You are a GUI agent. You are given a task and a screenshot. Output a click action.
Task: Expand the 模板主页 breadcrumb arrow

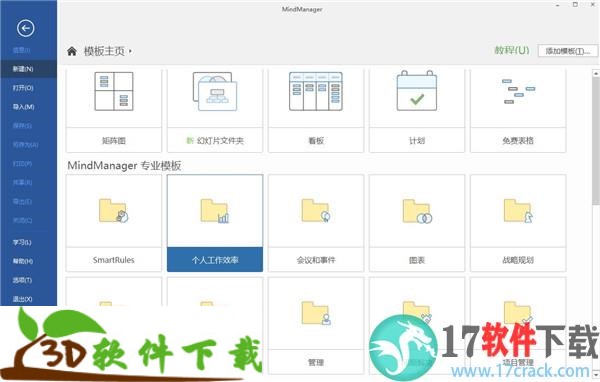(130, 51)
